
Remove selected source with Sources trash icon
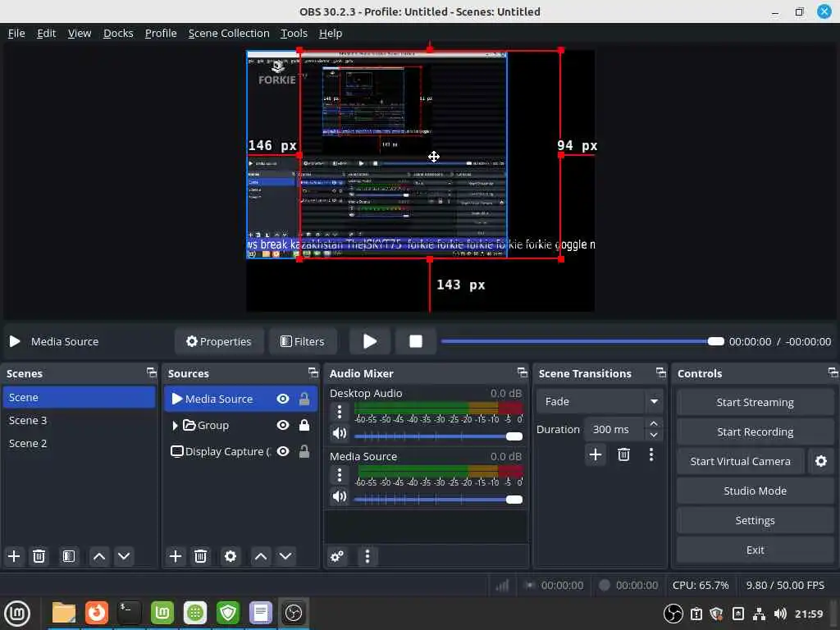[x=200, y=556]
